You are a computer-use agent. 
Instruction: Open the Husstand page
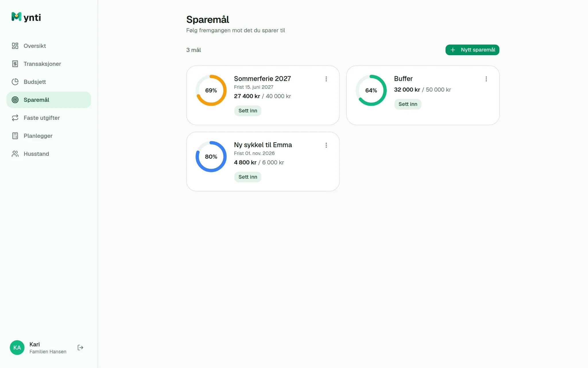tap(49, 154)
